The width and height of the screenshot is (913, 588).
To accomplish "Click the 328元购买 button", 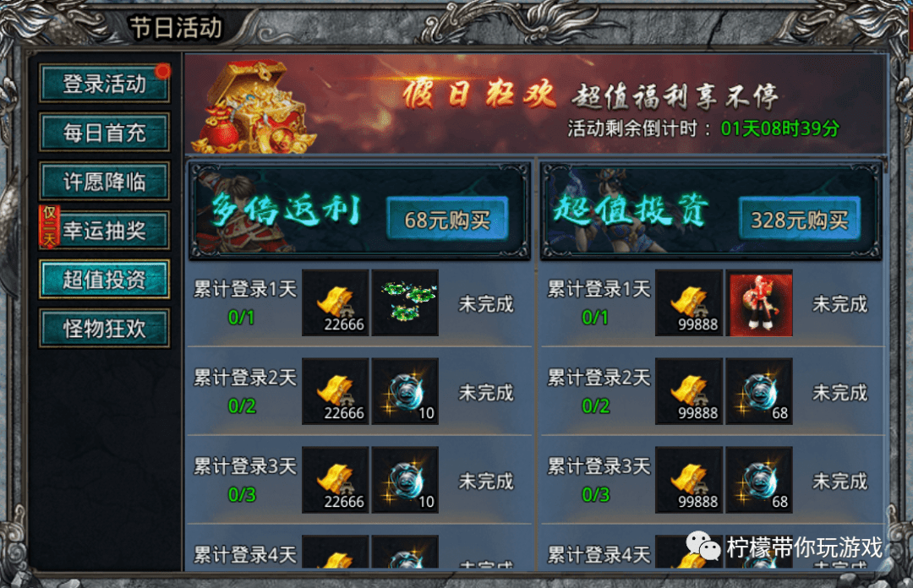I will [800, 219].
